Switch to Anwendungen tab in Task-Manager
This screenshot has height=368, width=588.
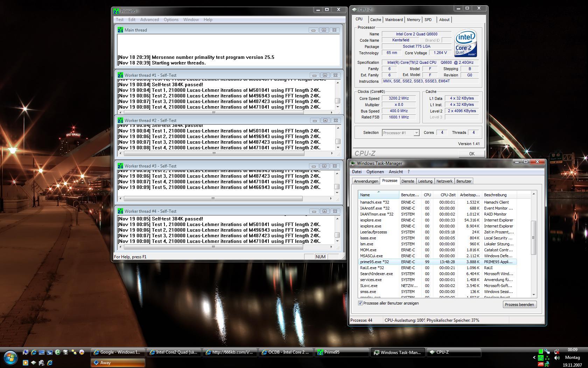tap(366, 181)
